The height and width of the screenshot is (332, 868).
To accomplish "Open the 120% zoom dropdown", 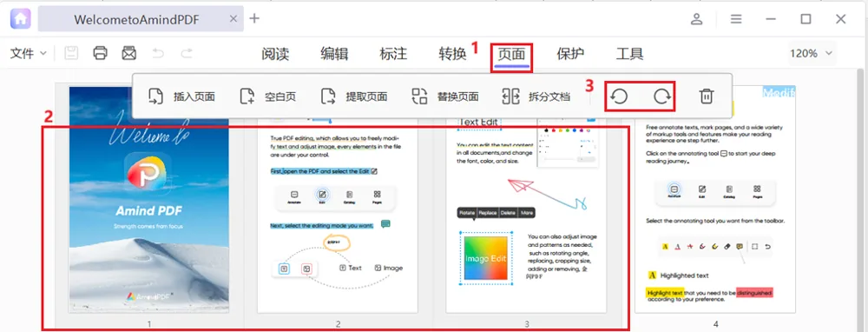I will point(812,53).
